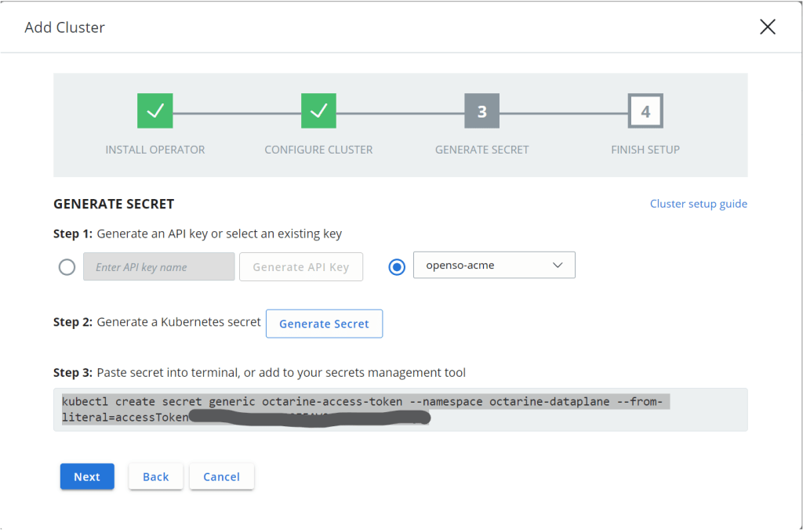Close the Add Cluster dialog
The height and width of the screenshot is (532, 803).
coord(768,27)
